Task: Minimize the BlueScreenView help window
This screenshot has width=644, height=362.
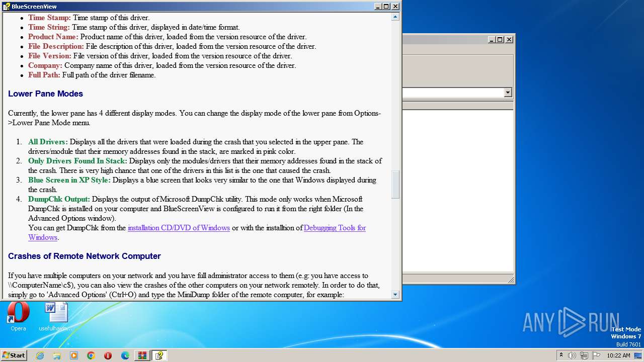Action: [378, 7]
